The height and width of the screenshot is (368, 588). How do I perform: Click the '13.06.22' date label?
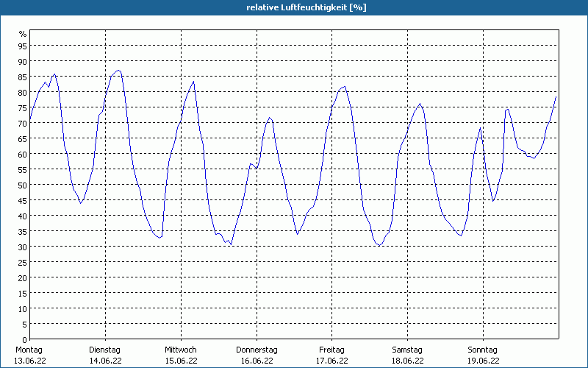pos(30,361)
